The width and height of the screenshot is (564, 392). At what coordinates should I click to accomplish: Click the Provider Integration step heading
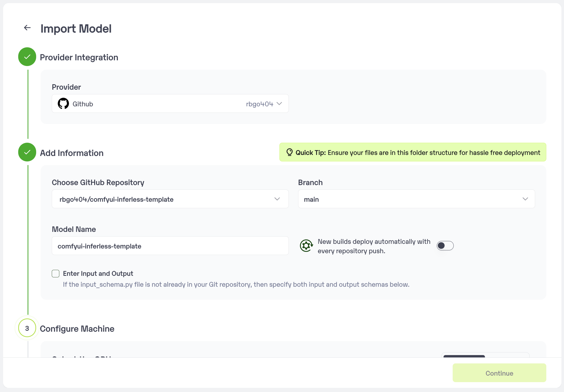tap(79, 57)
